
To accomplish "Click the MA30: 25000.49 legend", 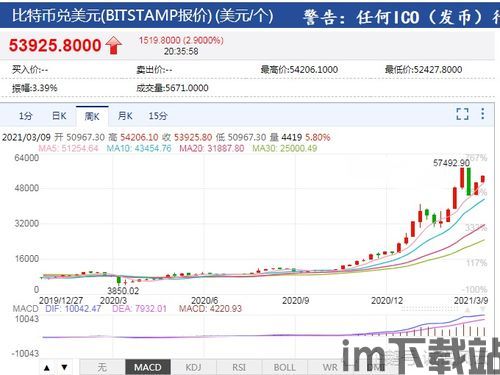I will [284, 148].
